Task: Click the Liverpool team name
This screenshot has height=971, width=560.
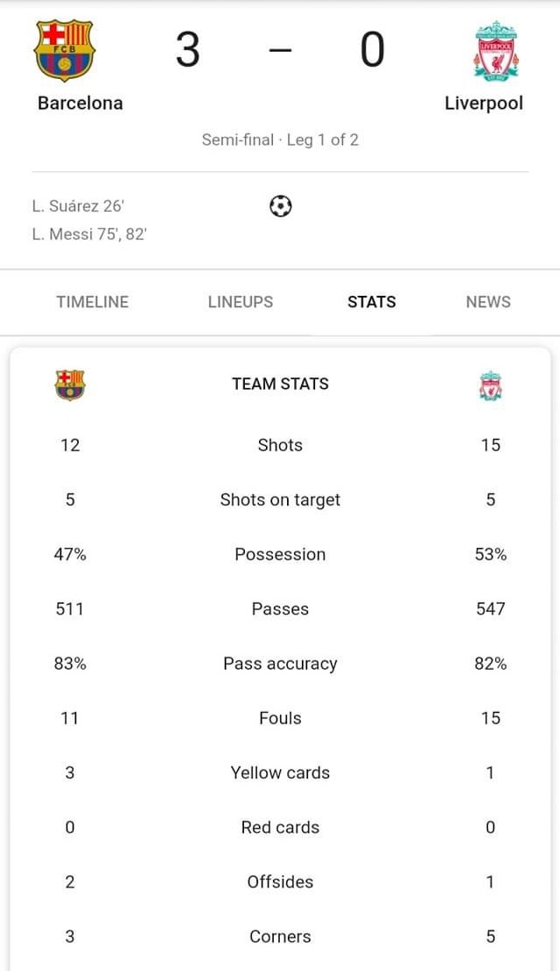Action: coord(484,104)
